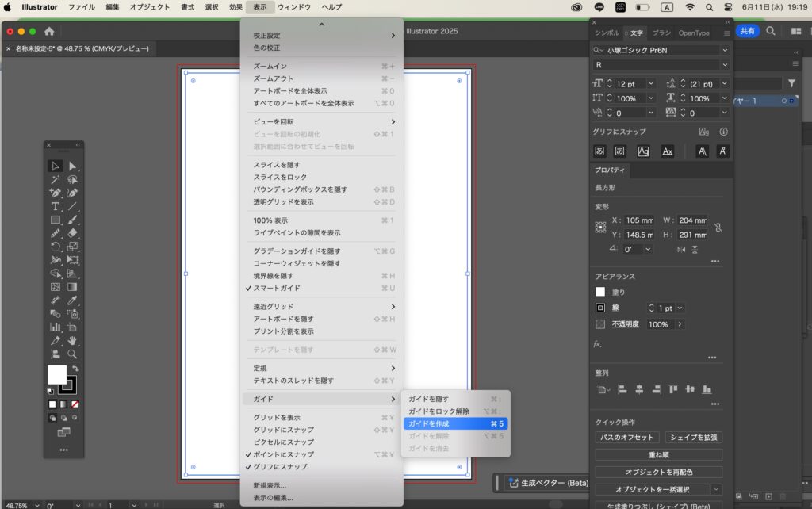Select the Type tool
This screenshot has width=812, height=509.
tap(55, 206)
